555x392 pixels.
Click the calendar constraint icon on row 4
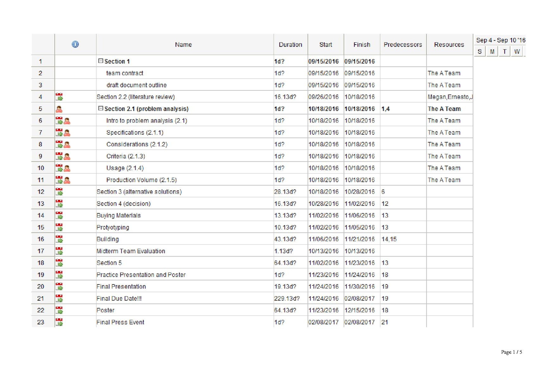tap(59, 97)
